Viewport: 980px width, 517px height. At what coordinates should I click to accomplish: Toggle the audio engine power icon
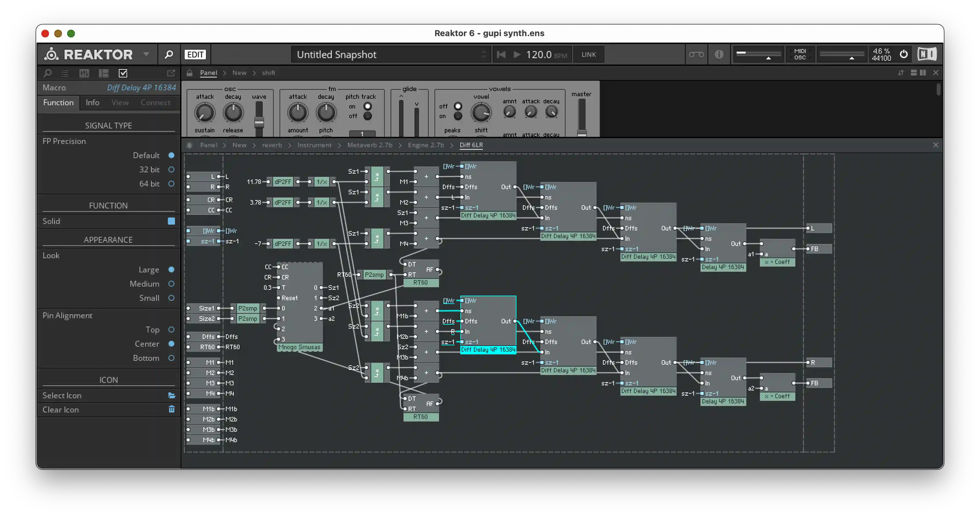[903, 55]
